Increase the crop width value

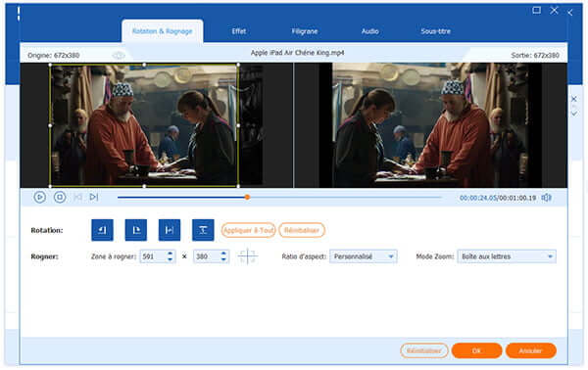click(x=171, y=254)
